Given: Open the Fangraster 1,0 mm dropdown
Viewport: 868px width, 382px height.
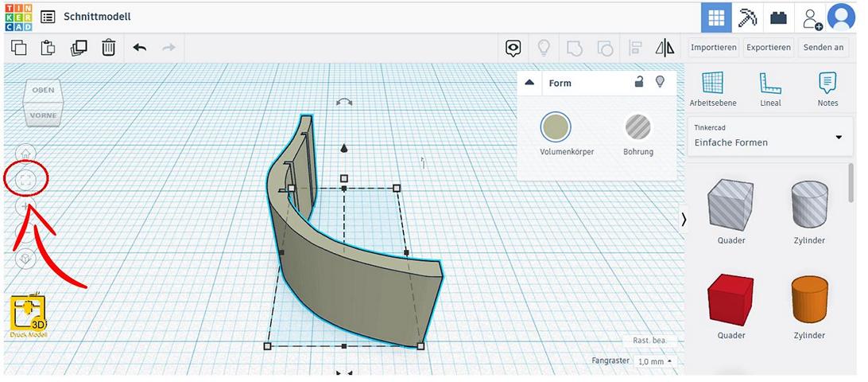Looking at the screenshot, I should point(654,361).
